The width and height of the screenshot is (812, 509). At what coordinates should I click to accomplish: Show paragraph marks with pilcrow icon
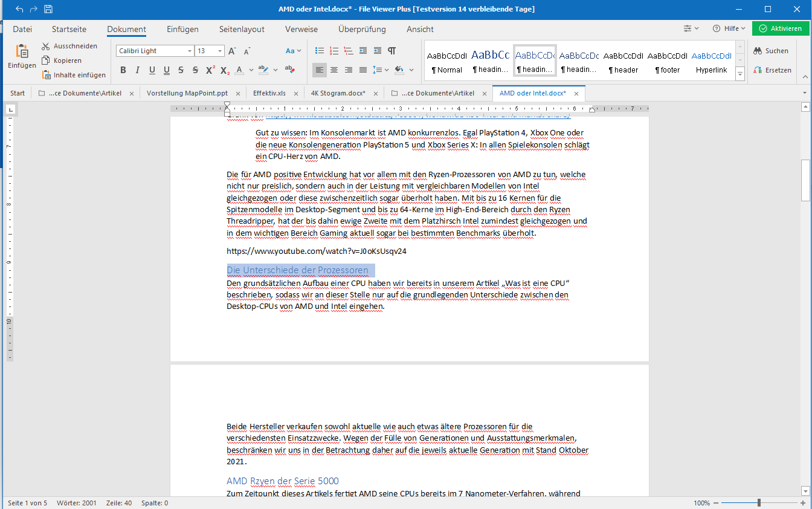392,51
